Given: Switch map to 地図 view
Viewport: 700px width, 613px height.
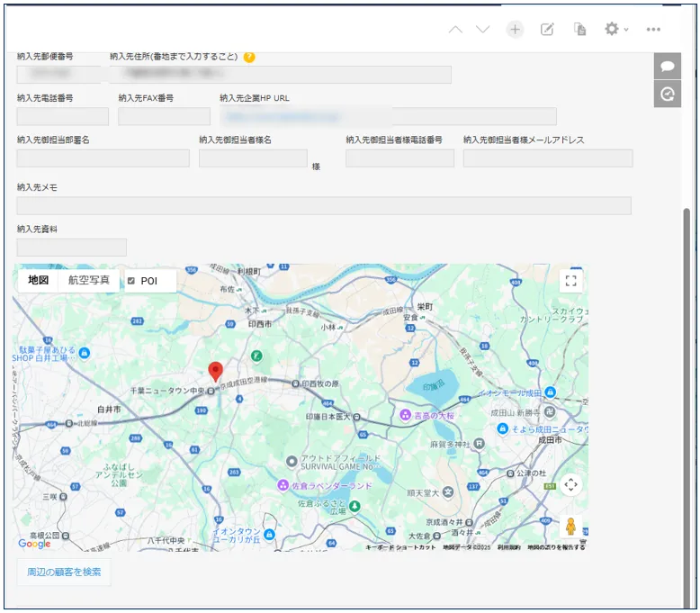Looking at the screenshot, I should [x=38, y=280].
